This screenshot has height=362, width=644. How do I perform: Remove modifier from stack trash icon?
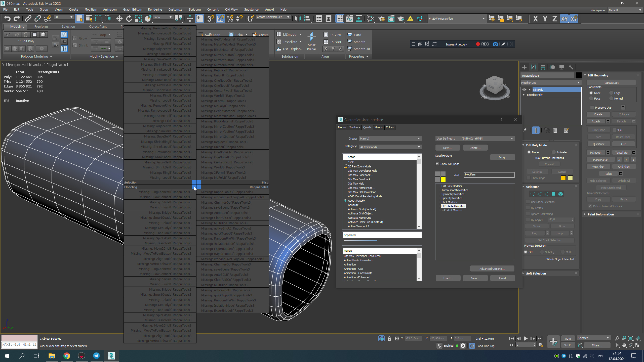tap(555, 130)
